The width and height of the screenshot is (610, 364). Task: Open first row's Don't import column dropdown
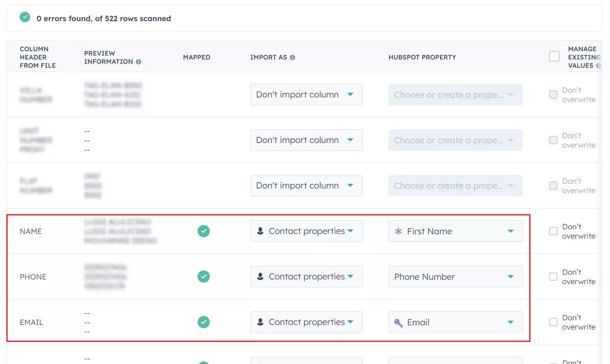point(306,95)
